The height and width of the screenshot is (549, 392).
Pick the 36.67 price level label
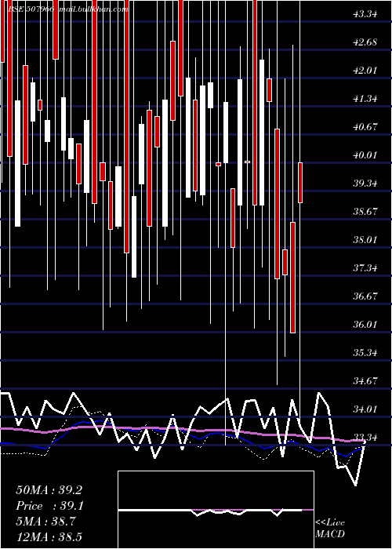pyautogui.click(x=365, y=296)
